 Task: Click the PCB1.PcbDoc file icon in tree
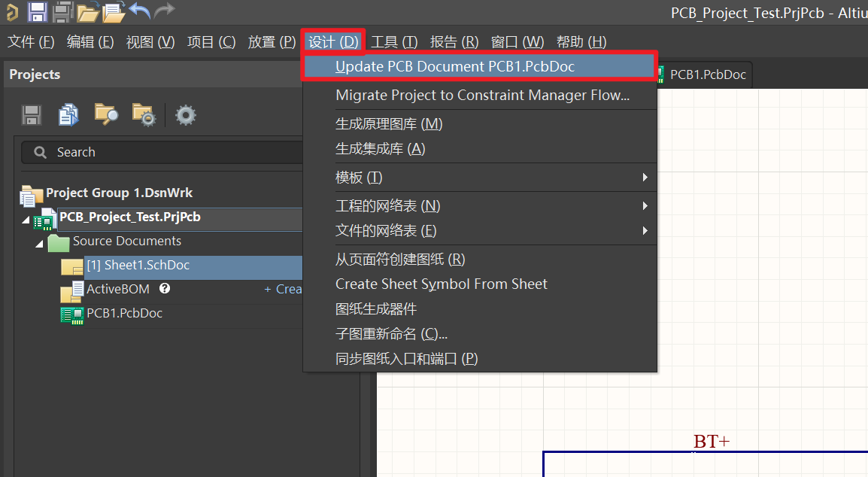72,315
